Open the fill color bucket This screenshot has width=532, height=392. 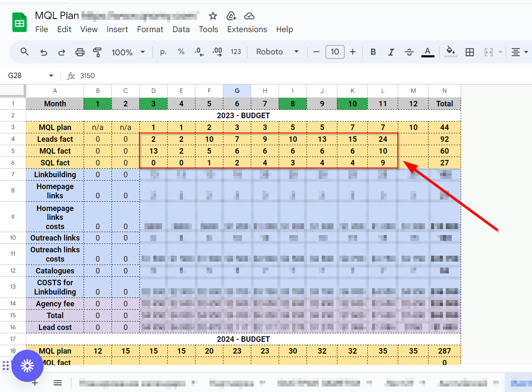[451, 52]
